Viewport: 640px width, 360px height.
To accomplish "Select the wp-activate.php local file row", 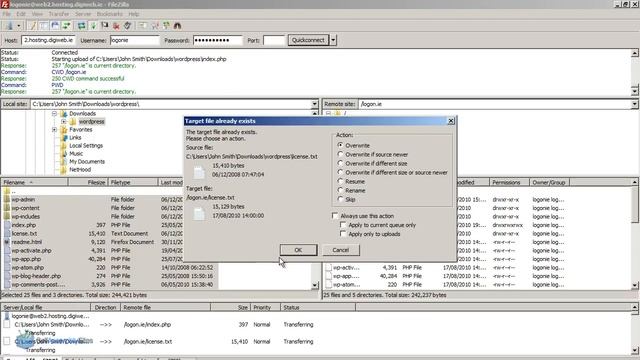I will tap(109, 251).
